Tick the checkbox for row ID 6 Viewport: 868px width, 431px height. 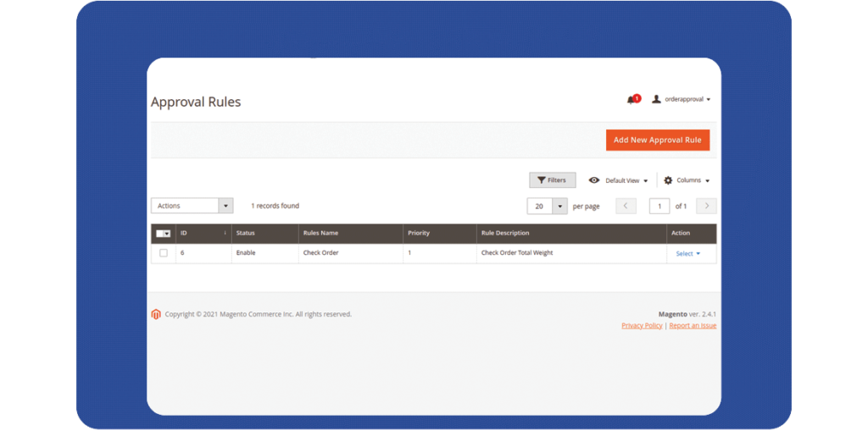pos(164,253)
